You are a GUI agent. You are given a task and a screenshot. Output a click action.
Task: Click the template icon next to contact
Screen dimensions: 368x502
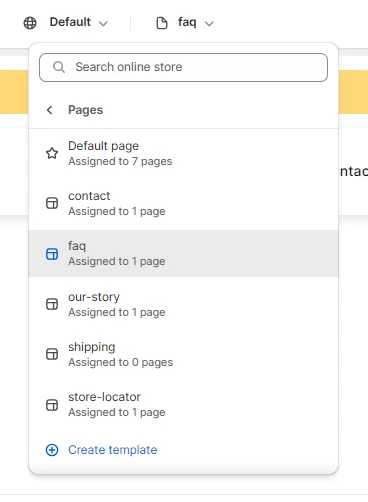point(52,203)
